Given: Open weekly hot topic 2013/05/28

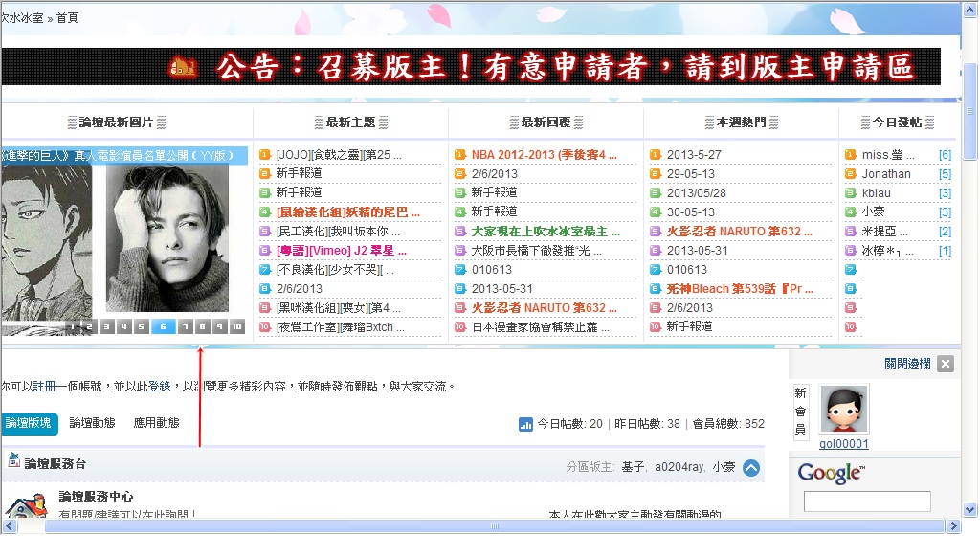Looking at the screenshot, I should [x=697, y=193].
